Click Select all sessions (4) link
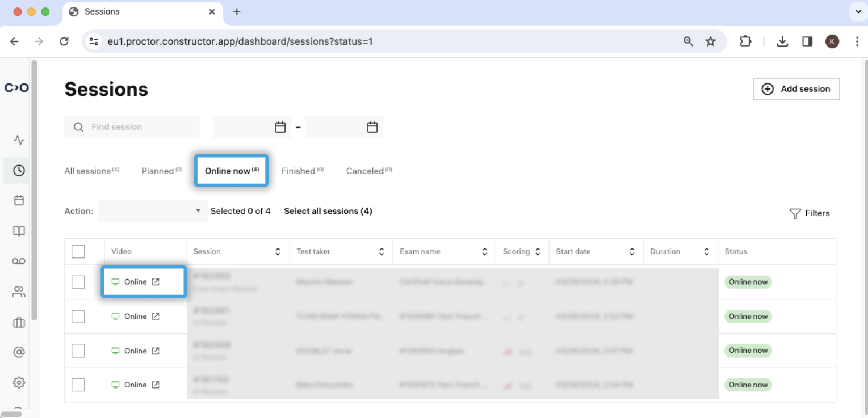This screenshot has height=418, width=868. click(x=328, y=211)
